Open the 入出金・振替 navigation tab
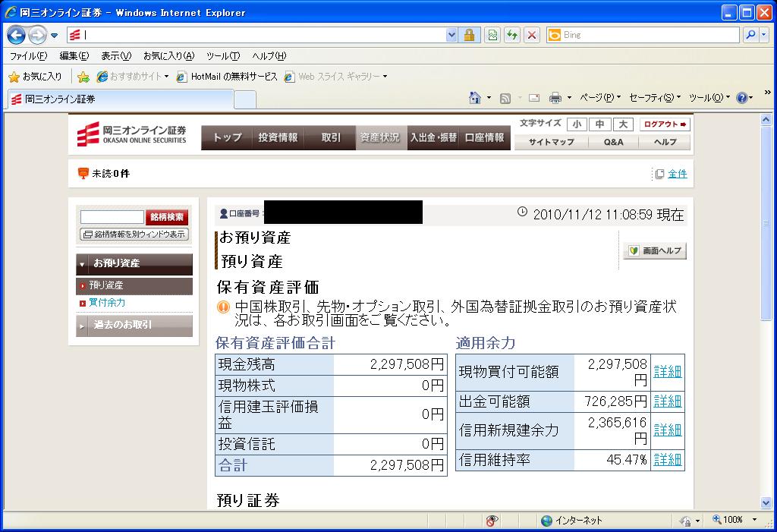This screenshot has height=532, width=777. click(433, 137)
